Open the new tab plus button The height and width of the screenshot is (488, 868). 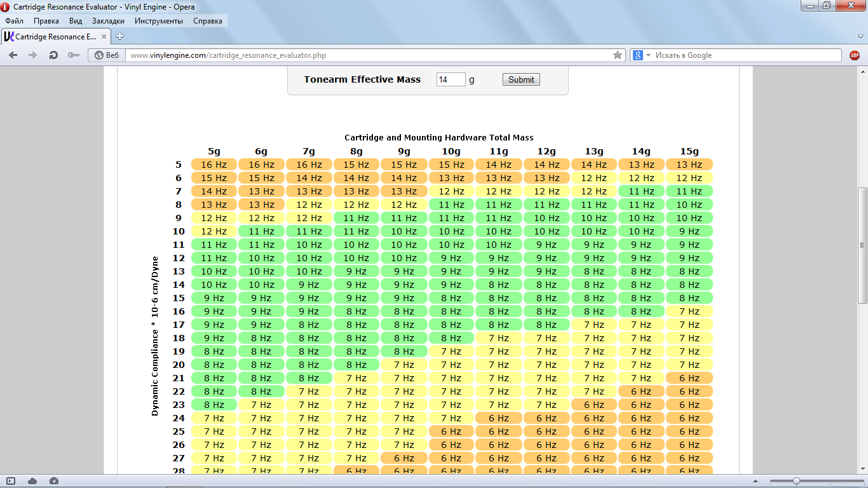click(x=119, y=36)
